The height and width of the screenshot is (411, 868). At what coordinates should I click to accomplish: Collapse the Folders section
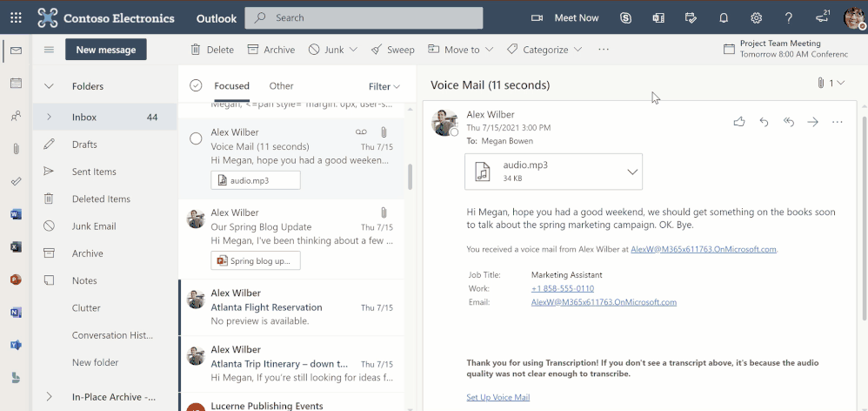50,86
